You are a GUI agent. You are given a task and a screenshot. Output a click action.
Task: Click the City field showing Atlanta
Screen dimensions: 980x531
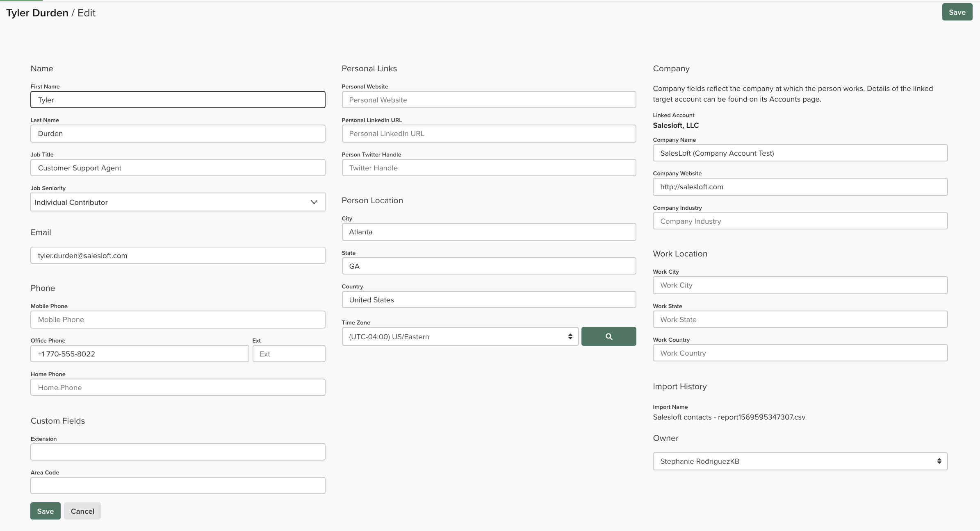488,231
